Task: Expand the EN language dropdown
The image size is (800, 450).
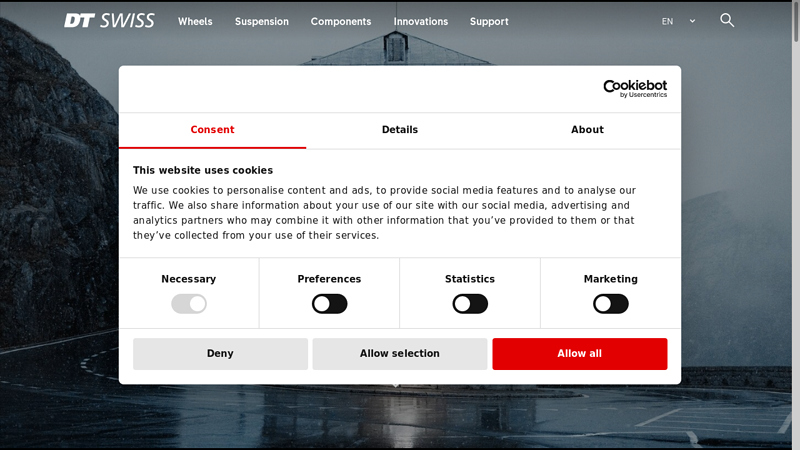Action: coord(679,21)
